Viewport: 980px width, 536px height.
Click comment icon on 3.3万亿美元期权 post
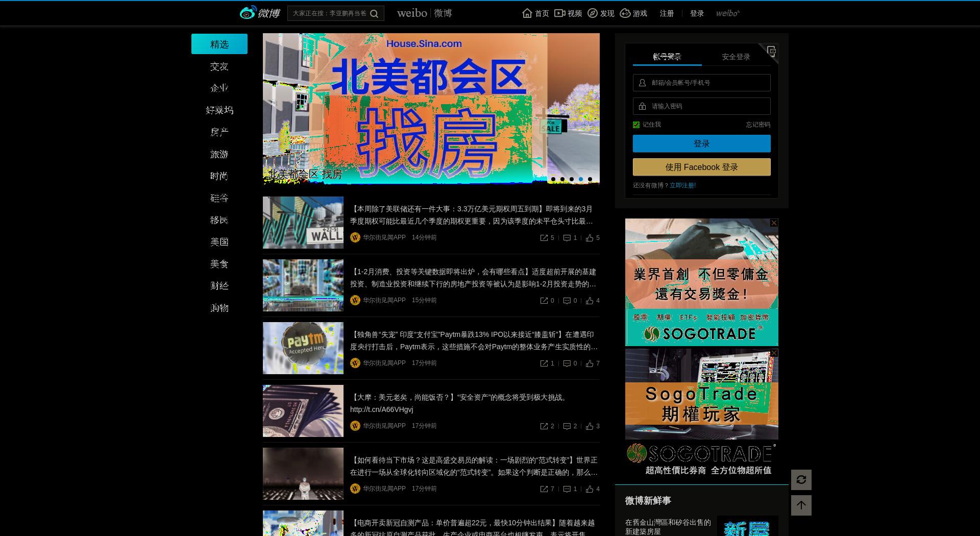[x=567, y=238]
